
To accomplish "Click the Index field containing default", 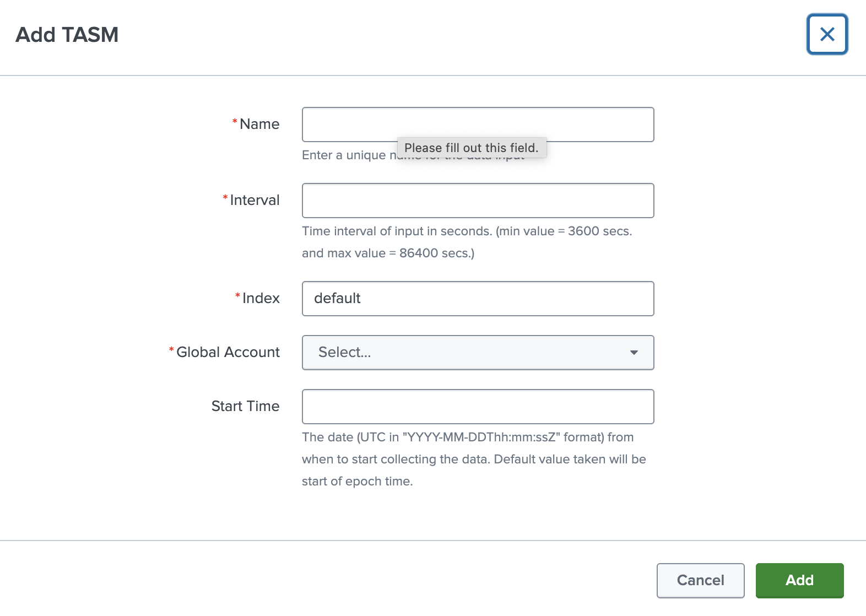I will [477, 299].
